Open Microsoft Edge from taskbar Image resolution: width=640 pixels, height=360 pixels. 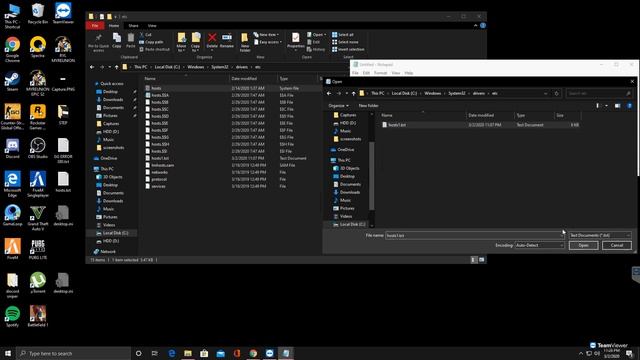[171, 353]
